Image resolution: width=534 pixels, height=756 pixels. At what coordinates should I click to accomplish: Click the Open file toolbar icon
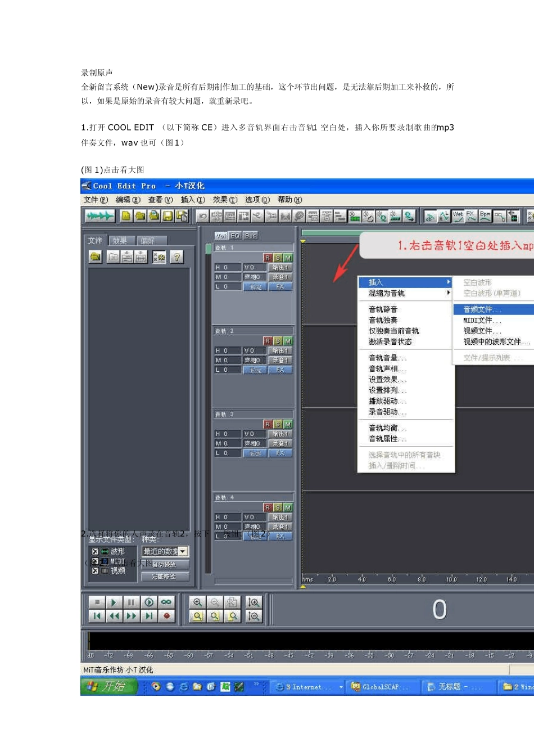coord(140,215)
